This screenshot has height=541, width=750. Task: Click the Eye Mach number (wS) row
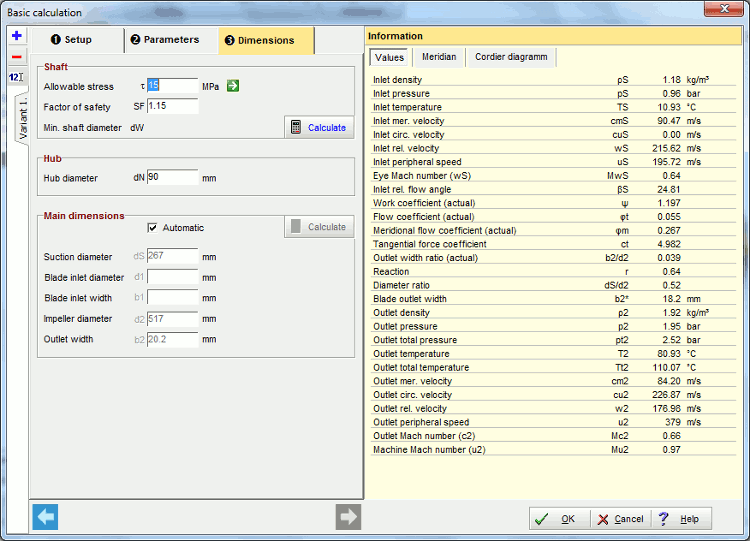coord(553,176)
